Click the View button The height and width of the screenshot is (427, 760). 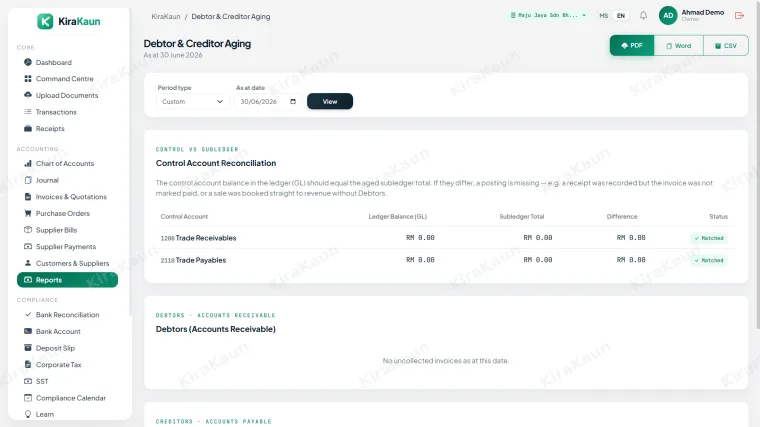[330, 101]
